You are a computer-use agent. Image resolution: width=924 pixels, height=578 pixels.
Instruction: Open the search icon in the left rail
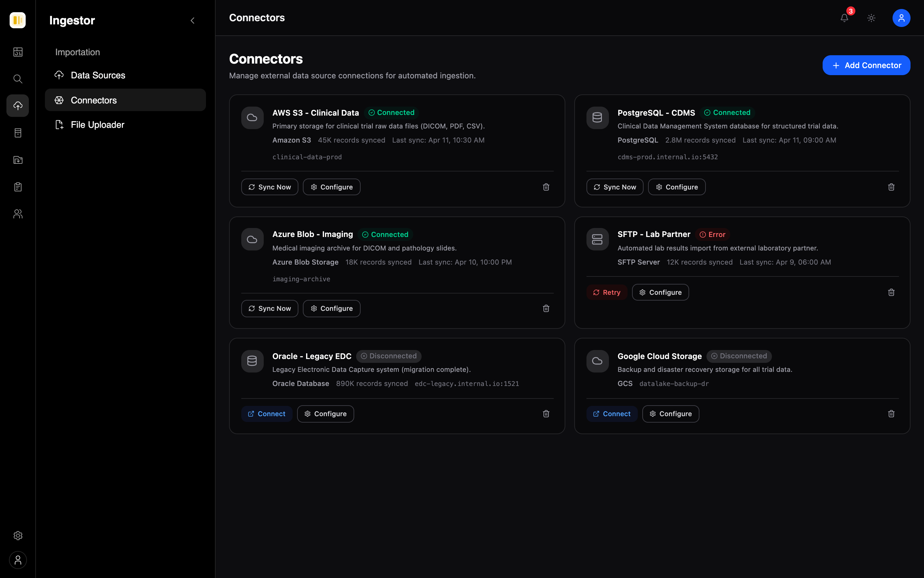[x=18, y=79]
